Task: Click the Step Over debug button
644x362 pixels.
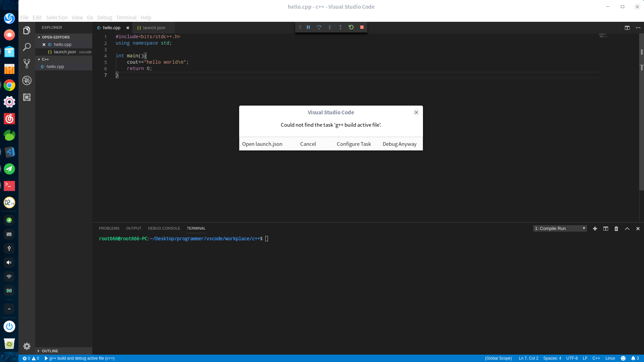Action: point(319,27)
